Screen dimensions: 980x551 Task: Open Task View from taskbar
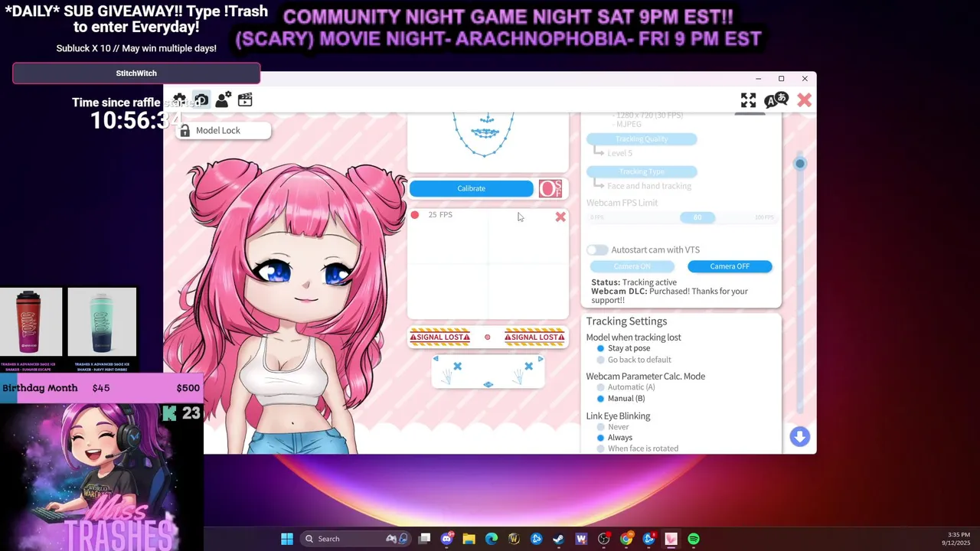(424, 539)
